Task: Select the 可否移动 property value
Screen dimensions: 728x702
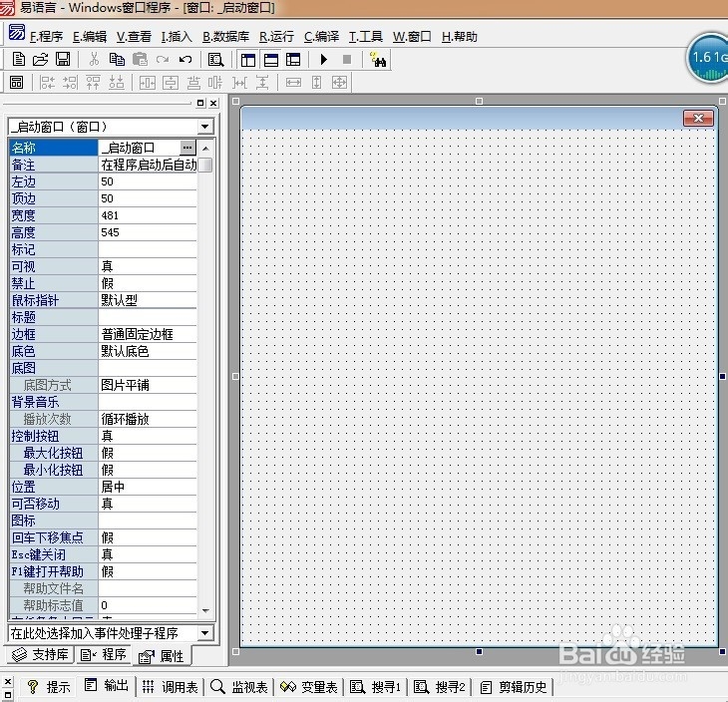Action: tap(148, 504)
